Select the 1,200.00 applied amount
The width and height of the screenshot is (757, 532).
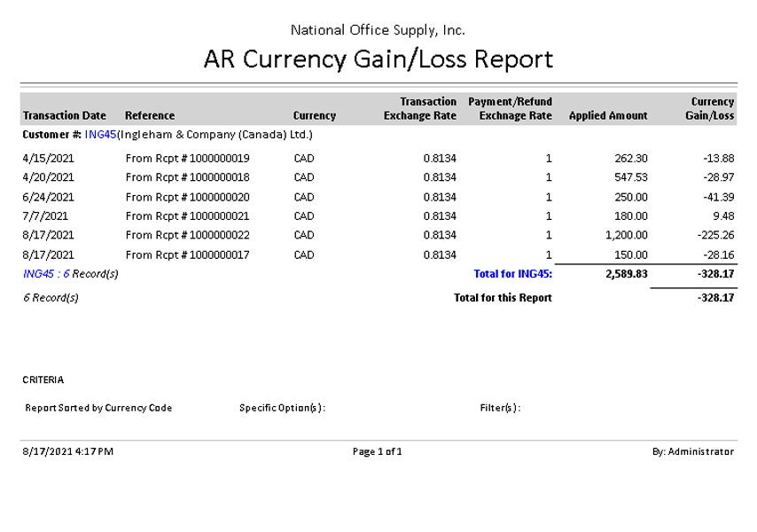pos(628,235)
